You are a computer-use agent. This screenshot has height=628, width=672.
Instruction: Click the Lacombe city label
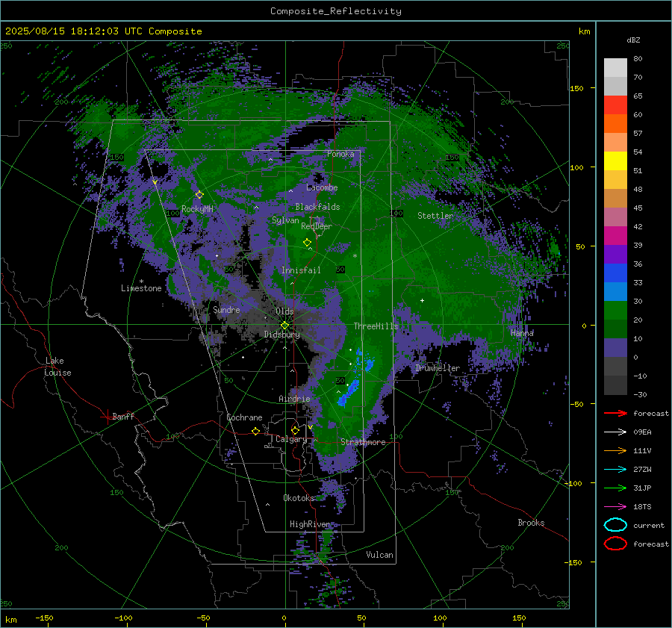click(x=322, y=187)
